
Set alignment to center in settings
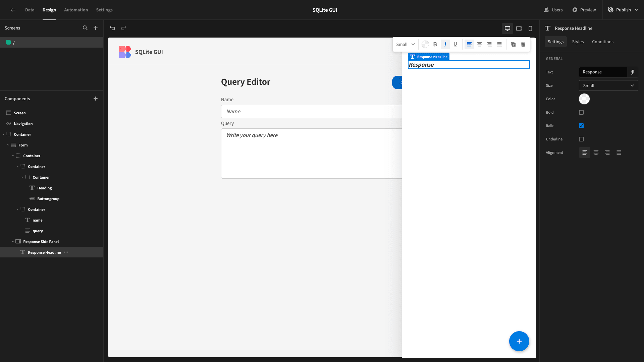tap(596, 153)
